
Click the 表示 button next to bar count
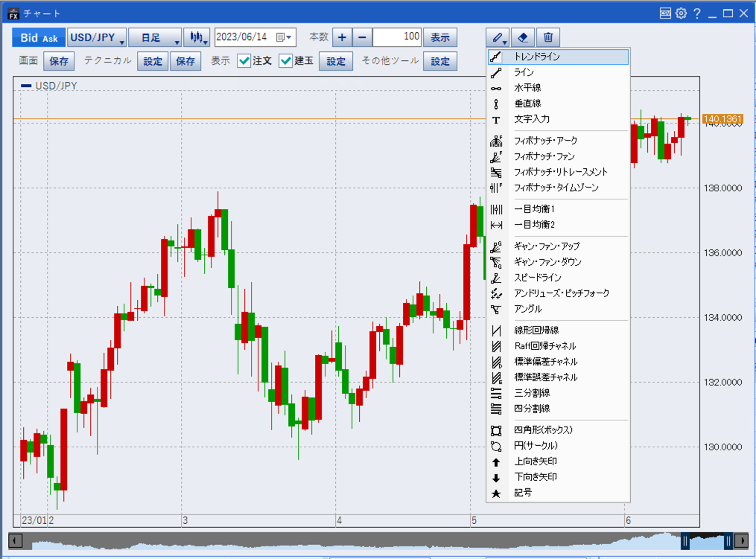(x=440, y=38)
